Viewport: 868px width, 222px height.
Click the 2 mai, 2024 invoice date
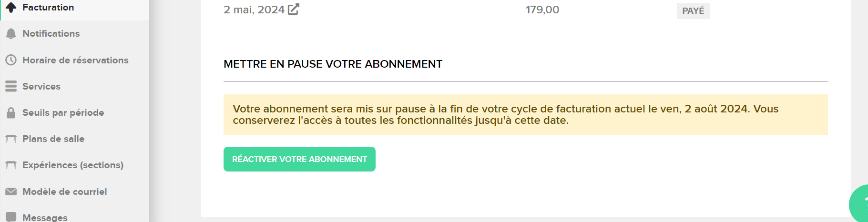(x=254, y=10)
